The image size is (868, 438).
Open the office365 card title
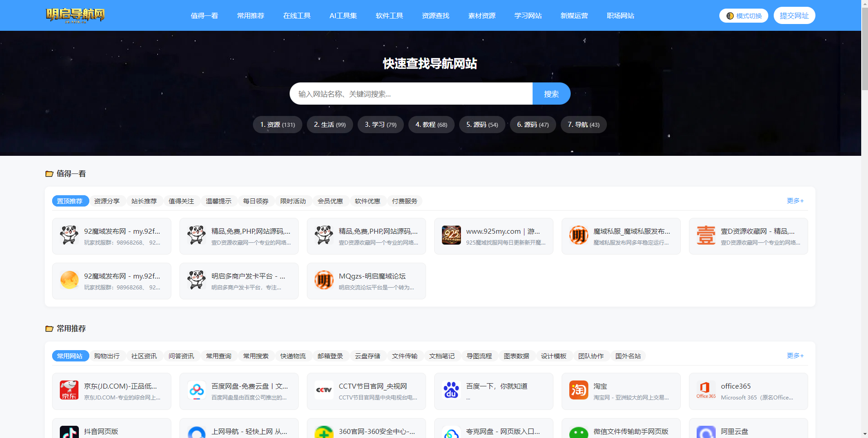[736, 386]
